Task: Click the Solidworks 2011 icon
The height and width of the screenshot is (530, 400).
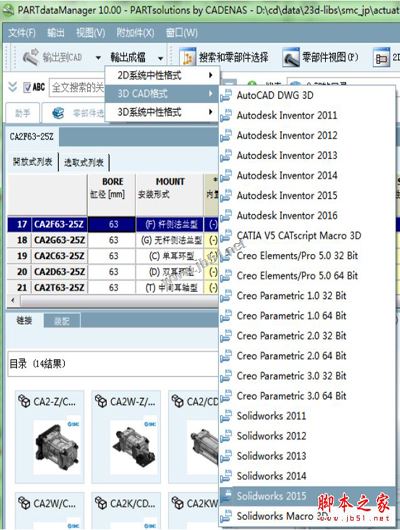Action: click(226, 416)
